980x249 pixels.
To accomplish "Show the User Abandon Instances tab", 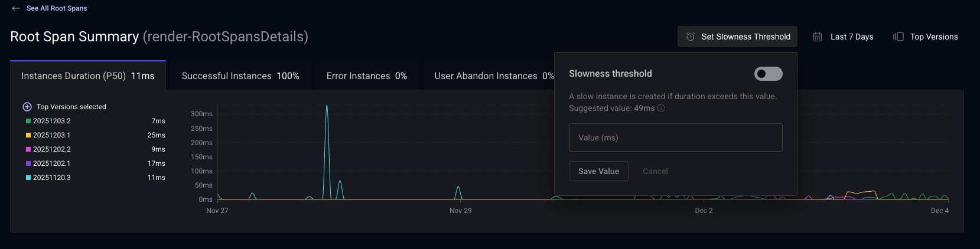I will pos(493,76).
